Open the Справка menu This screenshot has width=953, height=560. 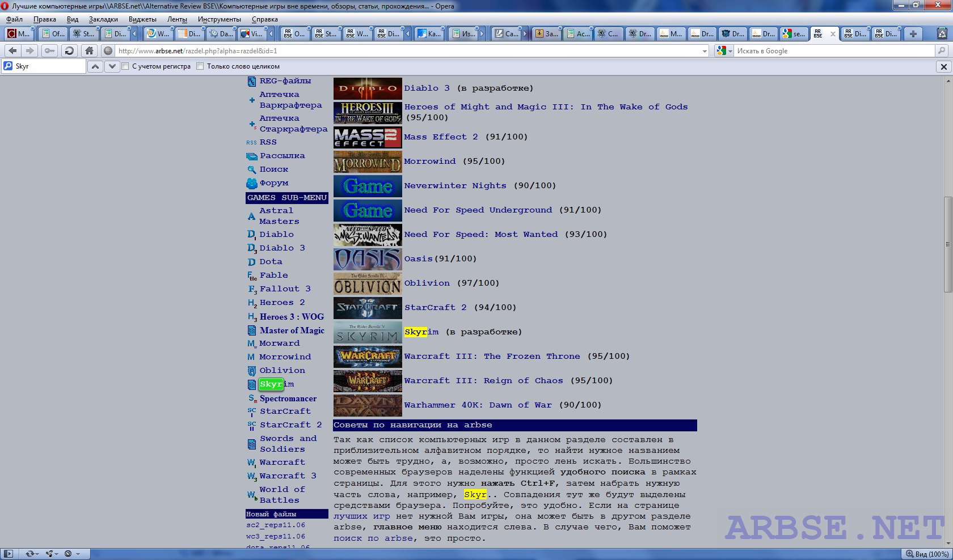point(265,19)
